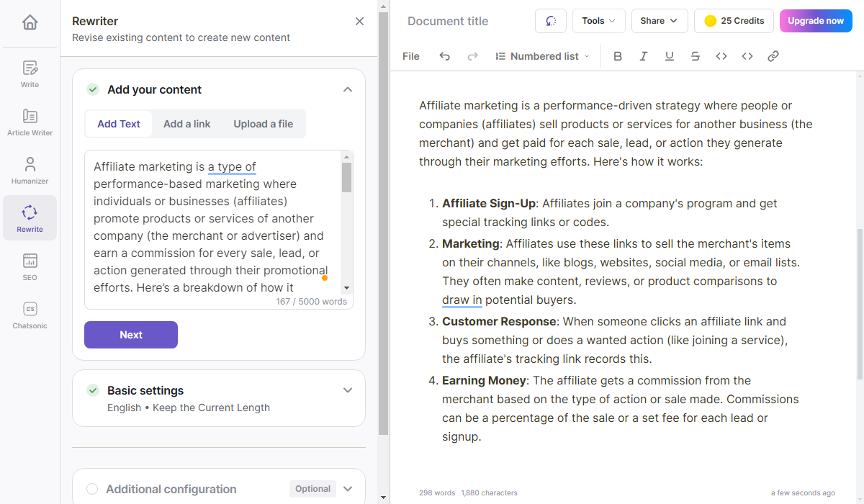Click the Add your content green checkmark

tap(93, 89)
